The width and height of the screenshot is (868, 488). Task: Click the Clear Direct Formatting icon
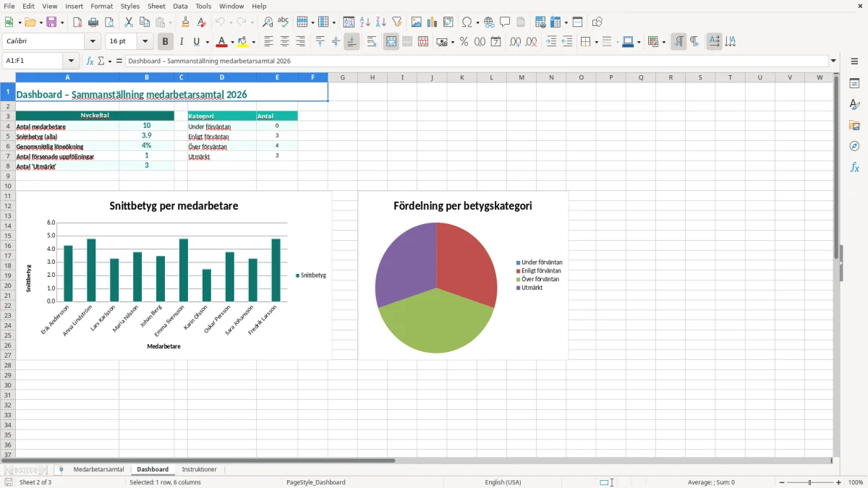pyautogui.click(x=201, y=22)
